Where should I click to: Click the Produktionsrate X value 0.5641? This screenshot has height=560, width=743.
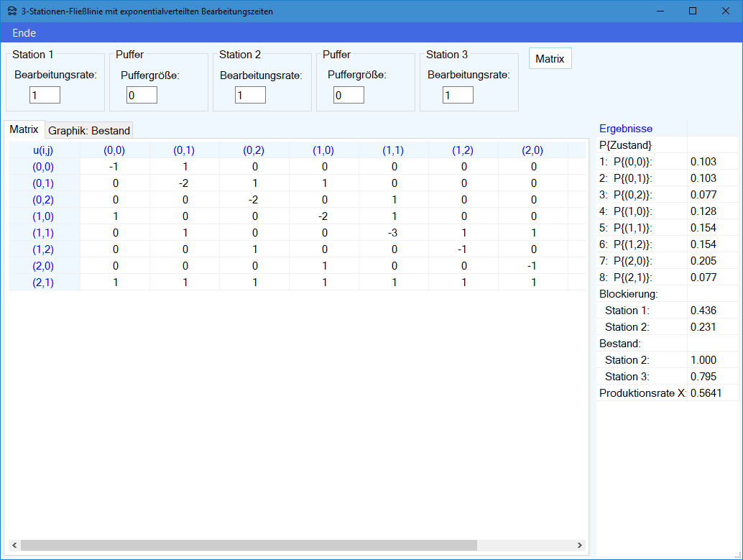point(704,393)
